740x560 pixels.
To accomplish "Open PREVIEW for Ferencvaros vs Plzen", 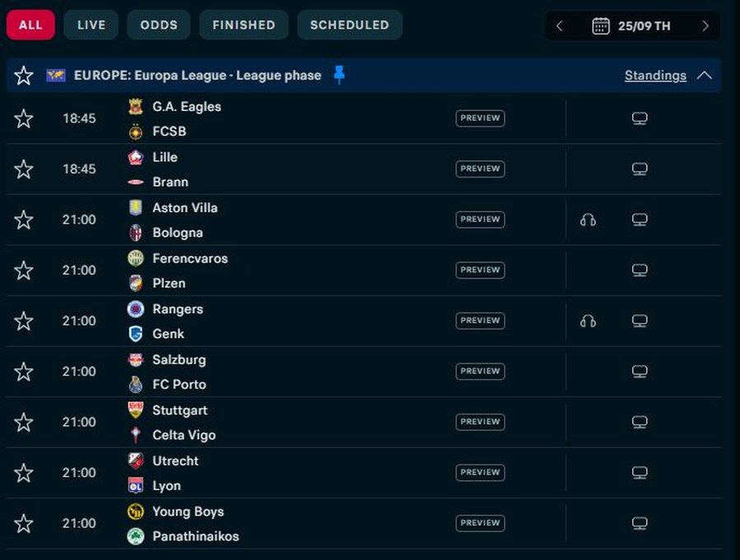I will pyautogui.click(x=480, y=270).
